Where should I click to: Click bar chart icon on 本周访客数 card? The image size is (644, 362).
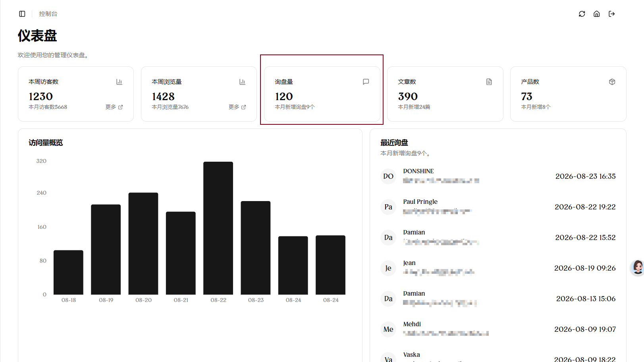click(x=119, y=82)
